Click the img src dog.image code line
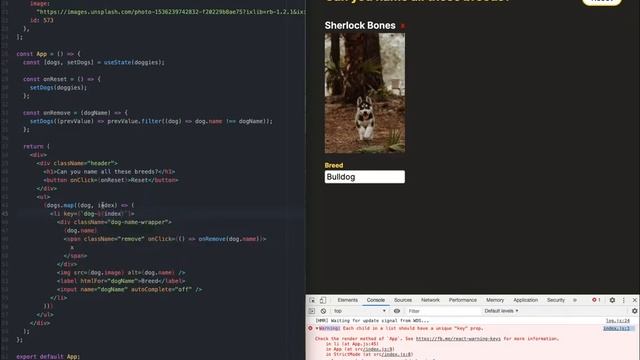The height and width of the screenshot is (360, 640). [121, 273]
